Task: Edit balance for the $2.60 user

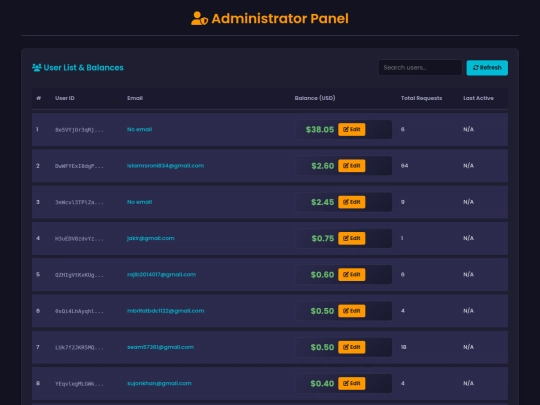Action: point(351,166)
